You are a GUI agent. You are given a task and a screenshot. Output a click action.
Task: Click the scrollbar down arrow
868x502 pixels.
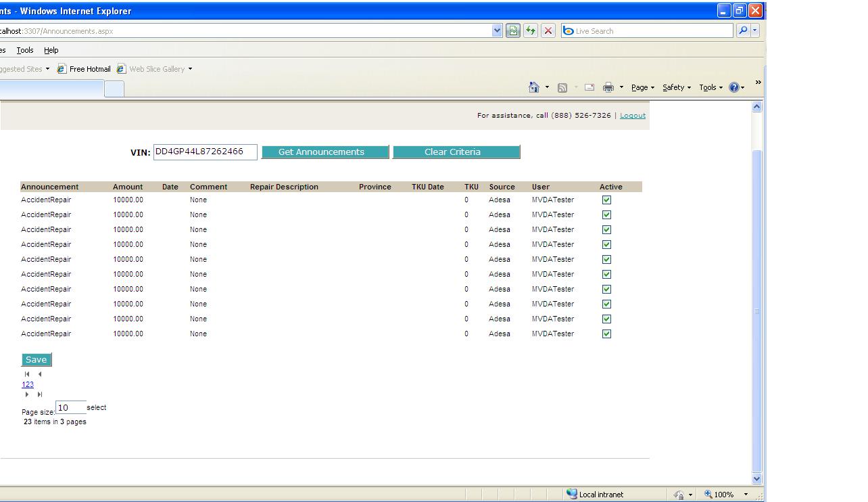coord(756,478)
